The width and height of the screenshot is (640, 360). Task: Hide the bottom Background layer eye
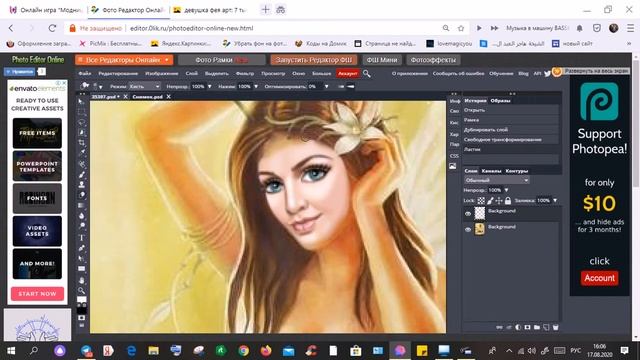(468, 229)
